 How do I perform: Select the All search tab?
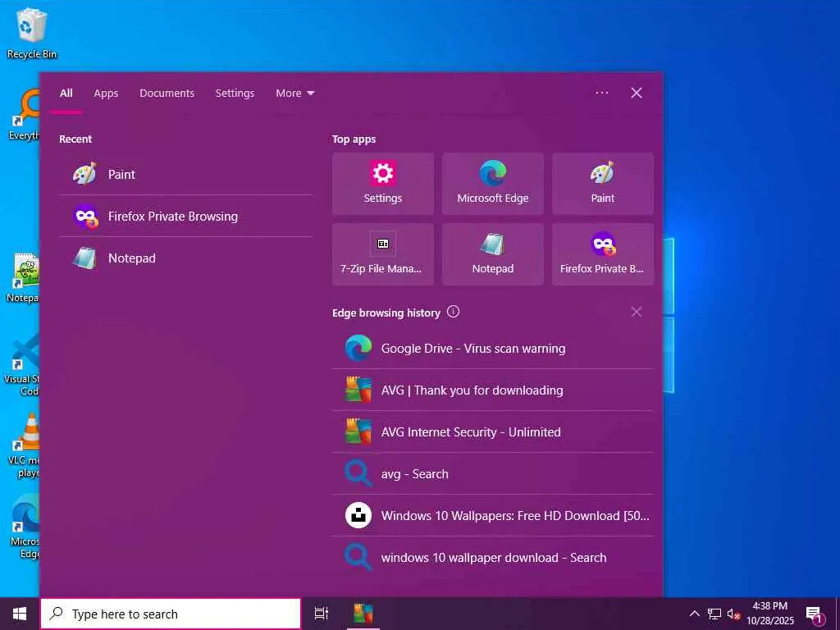tap(66, 94)
